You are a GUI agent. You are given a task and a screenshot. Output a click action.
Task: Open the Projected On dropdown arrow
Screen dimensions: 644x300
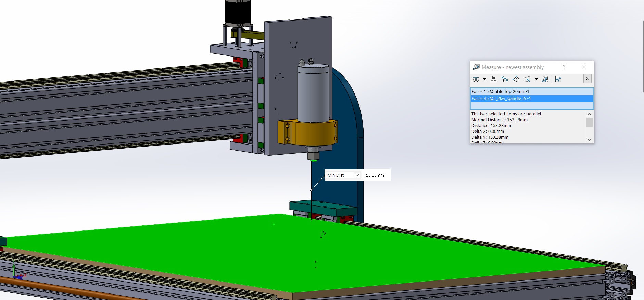[536, 79]
